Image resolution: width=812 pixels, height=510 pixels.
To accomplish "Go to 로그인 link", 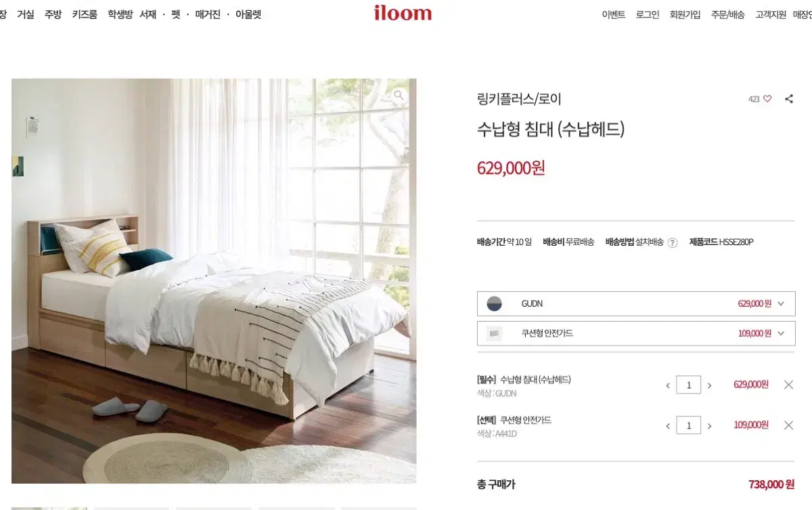I will click(x=648, y=14).
